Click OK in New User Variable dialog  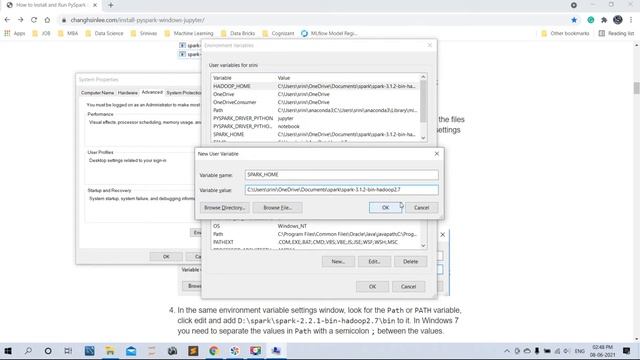click(x=385, y=208)
